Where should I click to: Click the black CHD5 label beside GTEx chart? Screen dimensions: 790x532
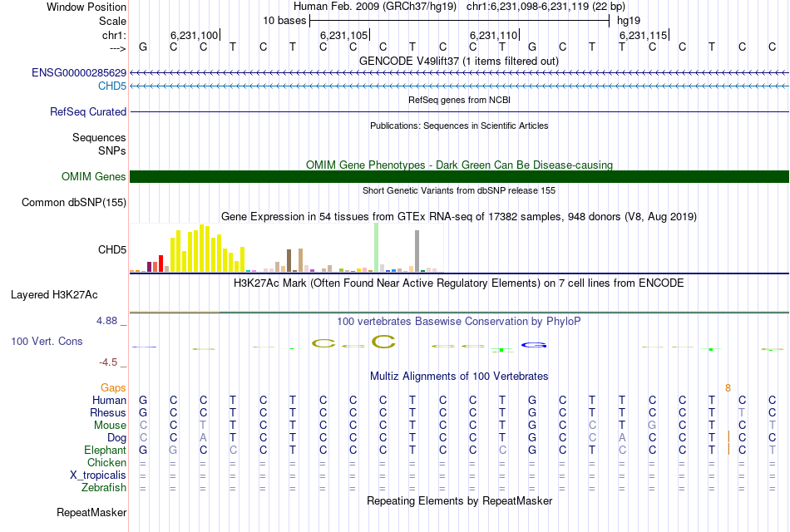pyautogui.click(x=112, y=250)
